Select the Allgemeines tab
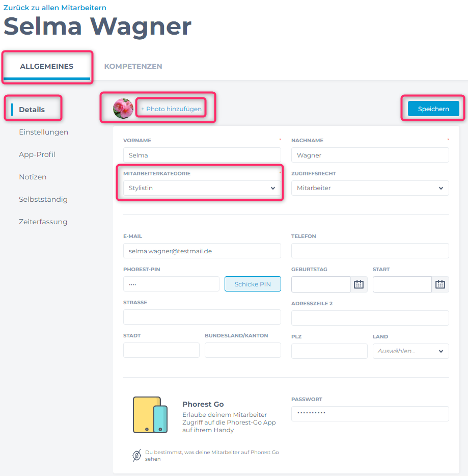This screenshot has height=476, width=468. tap(47, 66)
